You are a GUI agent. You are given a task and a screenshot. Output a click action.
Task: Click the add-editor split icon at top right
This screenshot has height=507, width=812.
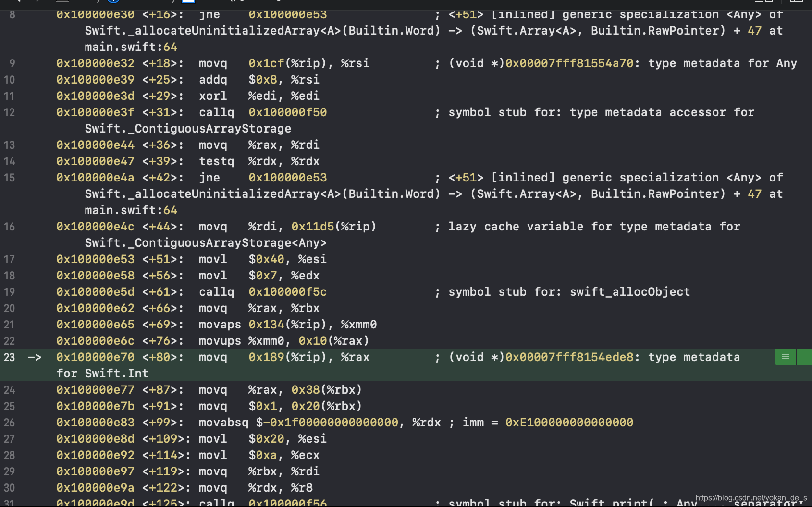[798, 1]
